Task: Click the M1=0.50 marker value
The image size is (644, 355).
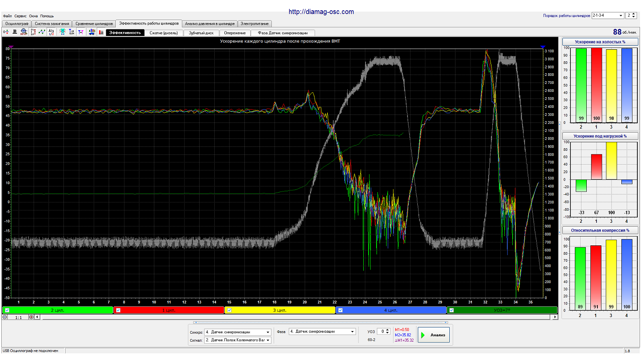Action: pos(402,330)
